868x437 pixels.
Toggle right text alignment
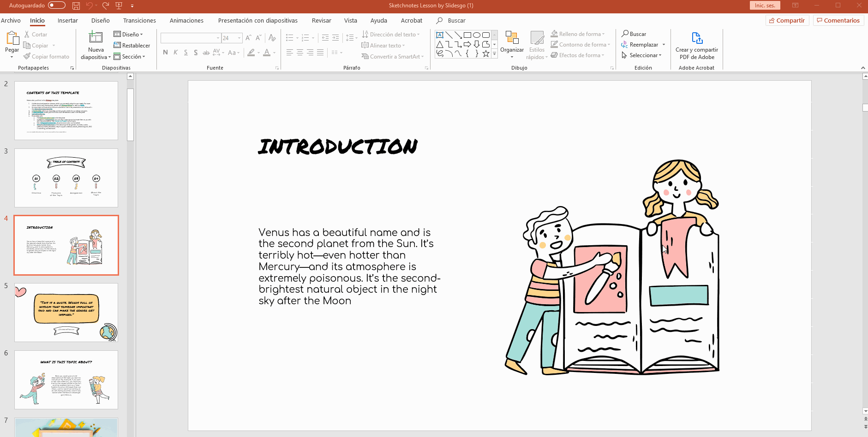click(x=310, y=53)
